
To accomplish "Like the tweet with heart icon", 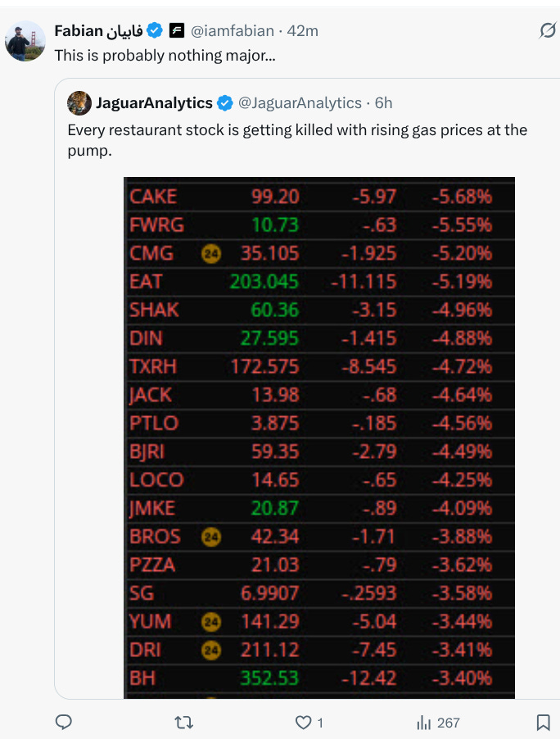I will point(303,722).
